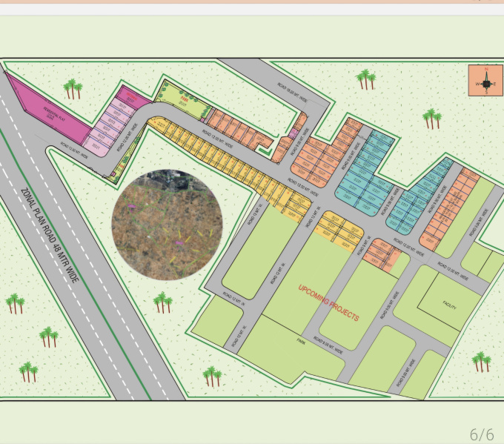Click the red PARK label at the top
This screenshot has width=504, height=444.
(182, 96)
